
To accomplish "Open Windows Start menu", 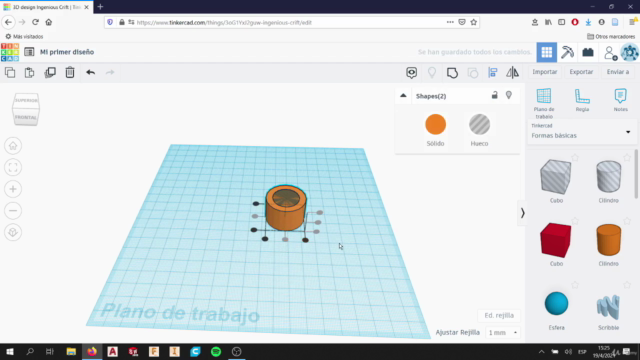I will [x=10, y=351].
